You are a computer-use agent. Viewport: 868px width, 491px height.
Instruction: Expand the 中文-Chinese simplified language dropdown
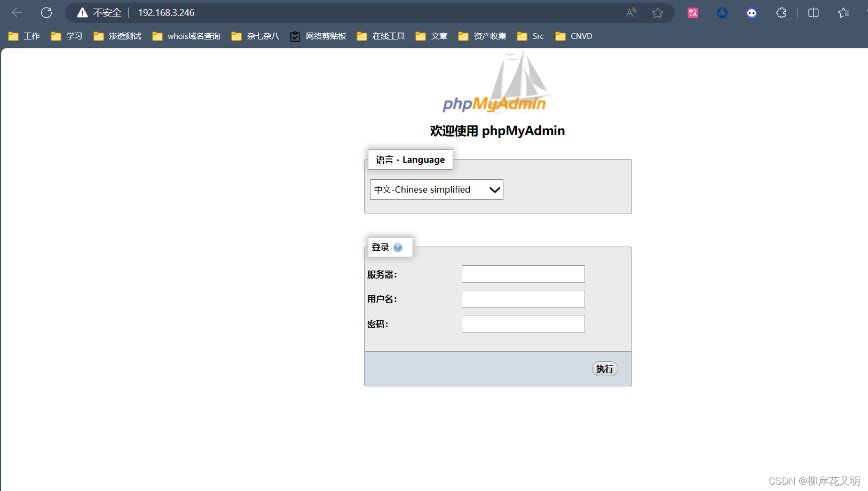[x=437, y=189]
